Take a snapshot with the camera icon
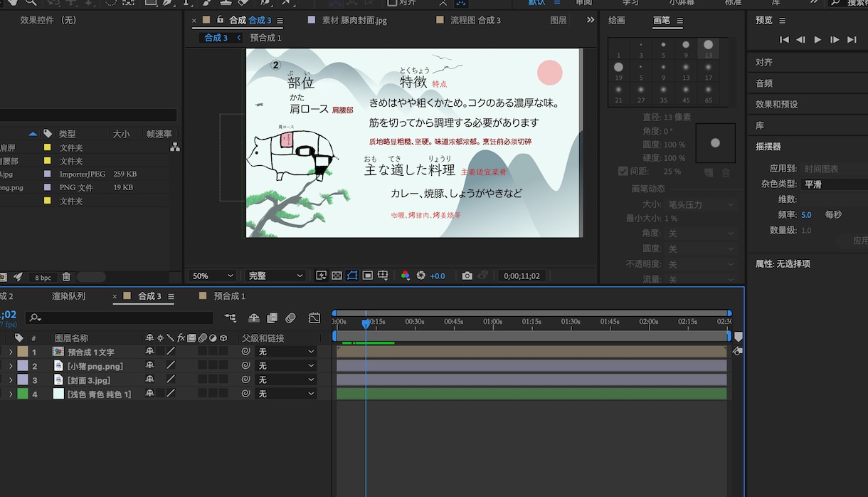Viewport: 868px width, 497px height. 467,276
